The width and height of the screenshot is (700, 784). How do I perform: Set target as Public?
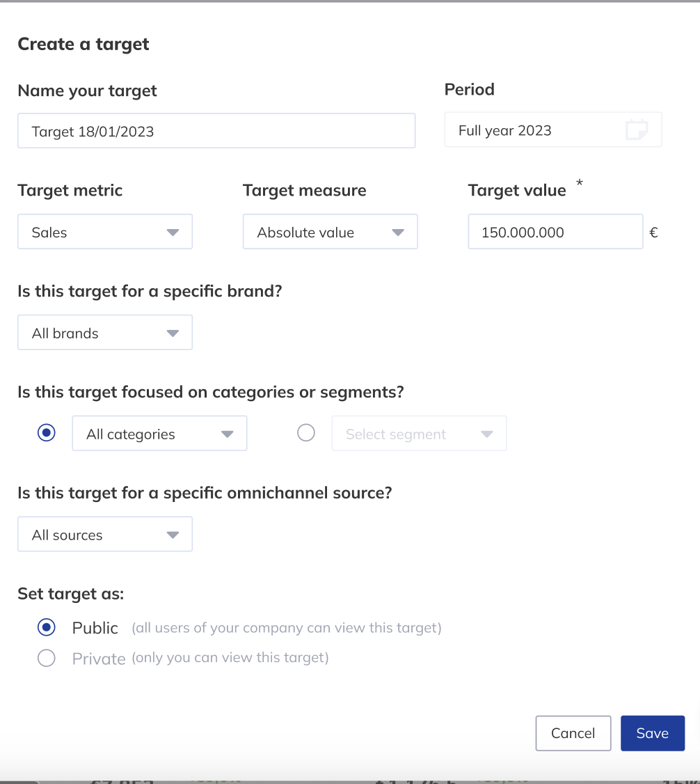tap(47, 628)
